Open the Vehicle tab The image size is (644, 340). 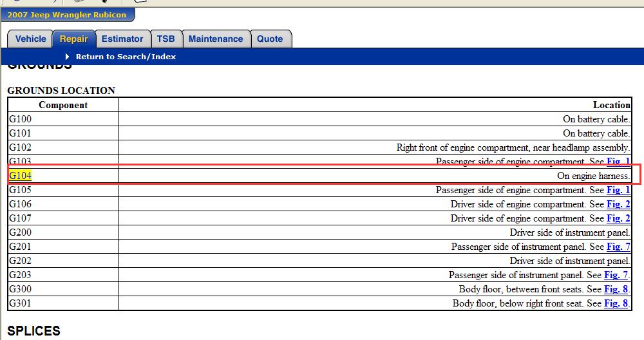[30, 39]
